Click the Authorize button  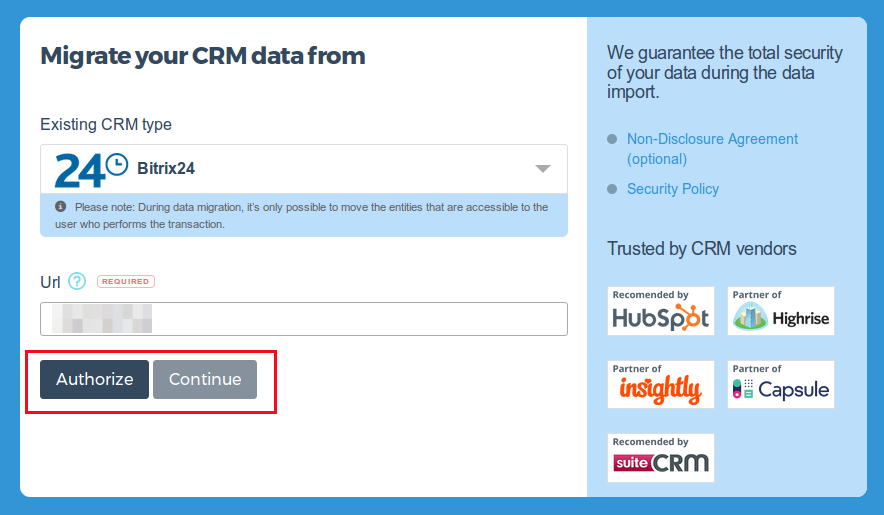pos(94,380)
